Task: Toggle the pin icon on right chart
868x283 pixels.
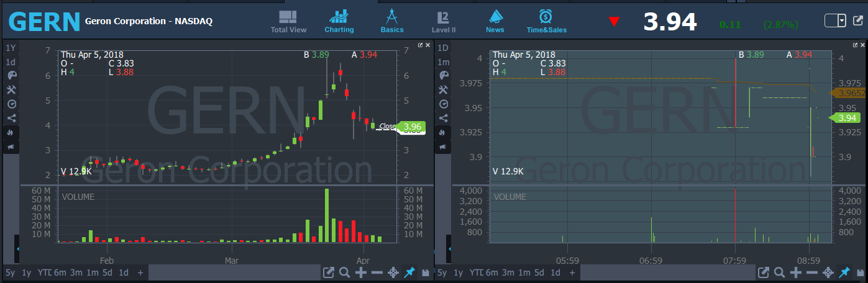Action: point(844,272)
